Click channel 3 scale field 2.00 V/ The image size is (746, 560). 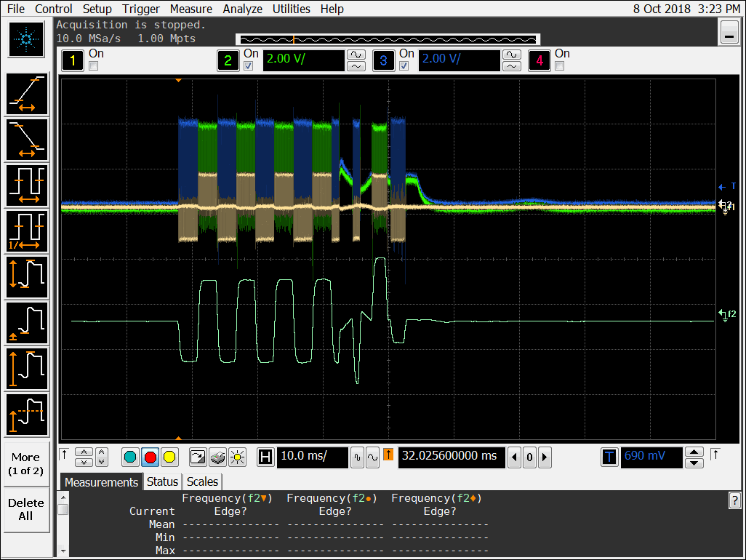pyautogui.click(x=459, y=60)
